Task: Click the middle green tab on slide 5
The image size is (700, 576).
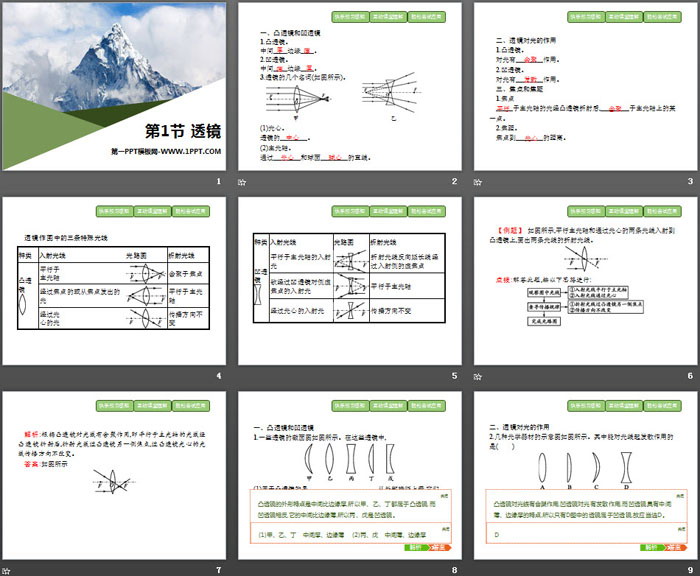Action: click(388, 211)
